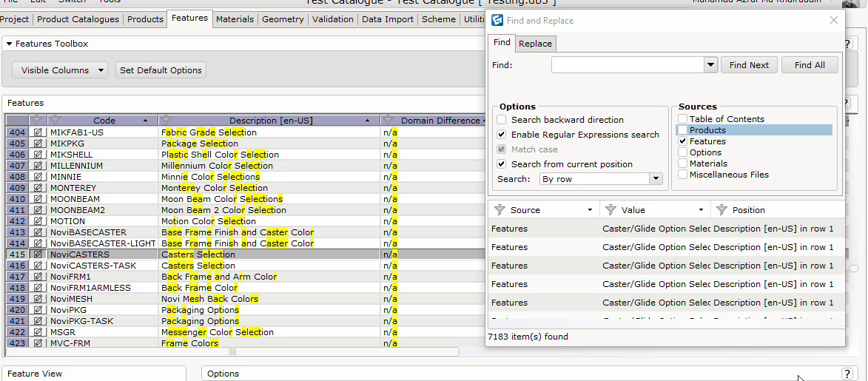
Task: Open the Domain Difference column filter funnel
Action: 389,120
